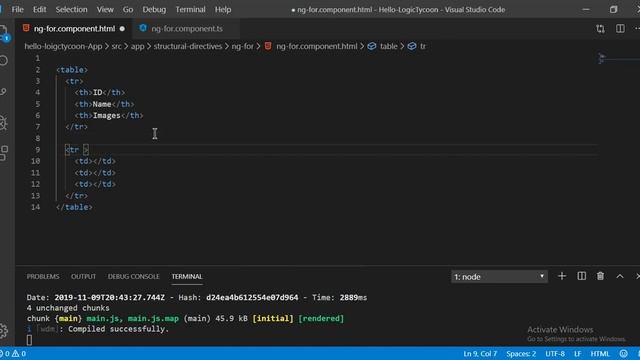Image resolution: width=640 pixels, height=360 pixels.
Task: Change file encoding via UTF-8
Action: [555, 353]
